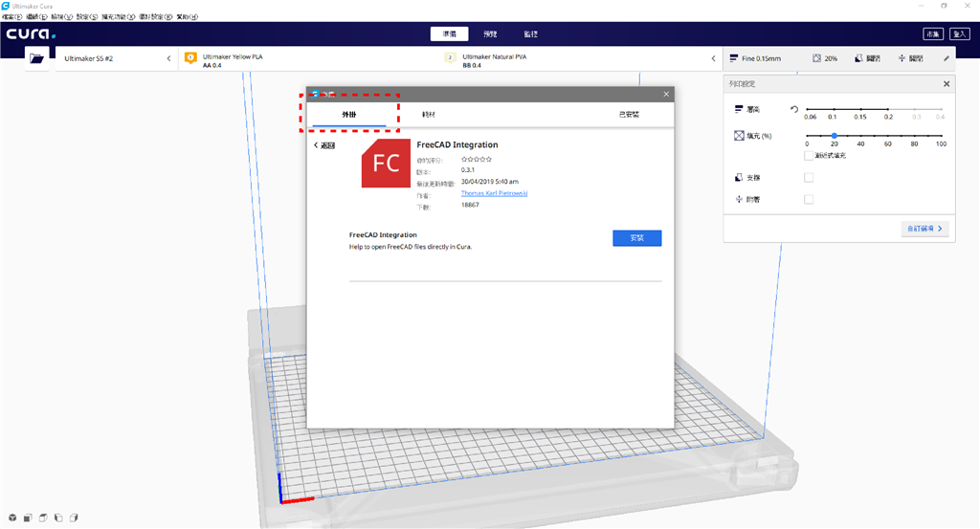Click the pencil icon for custom print settings
Screen dimensions: 980x529
tap(947, 58)
